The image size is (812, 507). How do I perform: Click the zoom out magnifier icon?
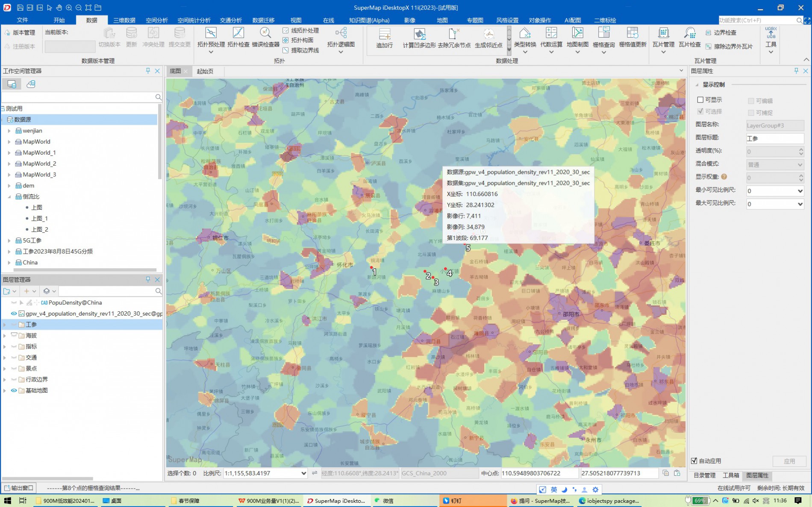coord(79,8)
